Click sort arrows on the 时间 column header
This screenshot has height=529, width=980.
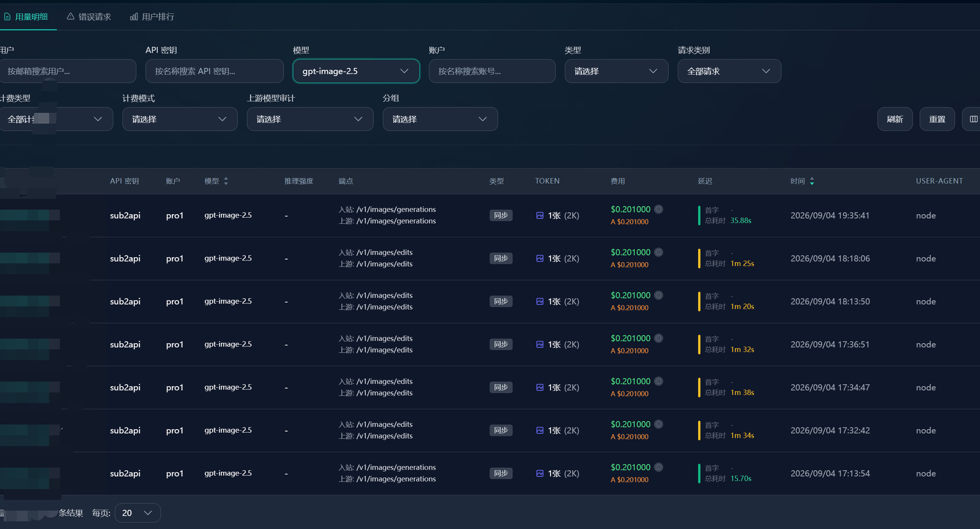(812, 181)
